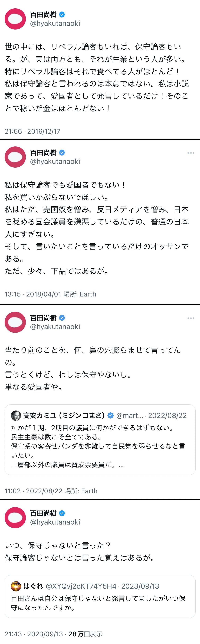Open more options on the 2018/04/01 tweet
Viewport: 200px width, 644px height.
191,153
